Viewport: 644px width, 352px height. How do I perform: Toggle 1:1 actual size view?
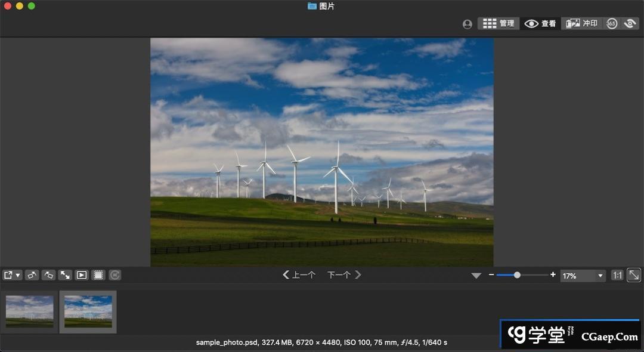617,275
